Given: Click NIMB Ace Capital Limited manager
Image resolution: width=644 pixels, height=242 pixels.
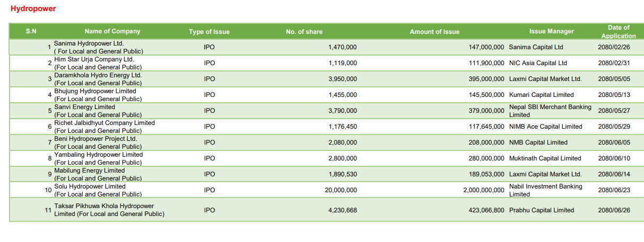Looking at the screenshot, I should tap(545, 127).
